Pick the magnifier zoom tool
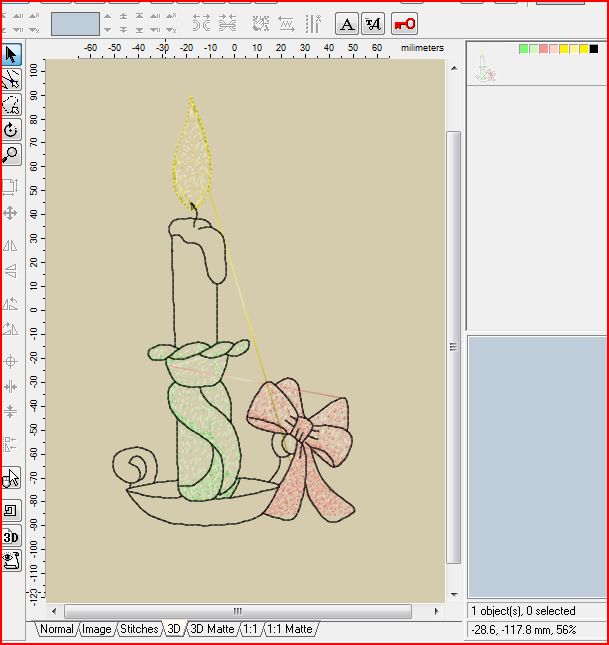609x645 pixels. tap(11, 155)
